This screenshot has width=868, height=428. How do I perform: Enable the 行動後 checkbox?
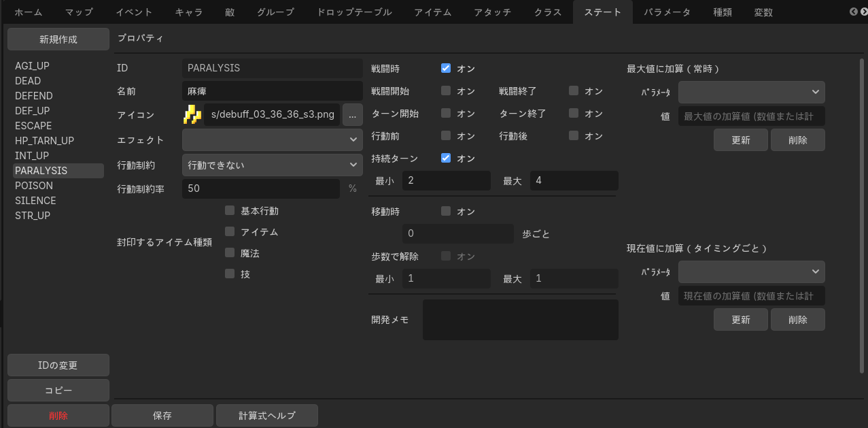[x=574, y=135]
